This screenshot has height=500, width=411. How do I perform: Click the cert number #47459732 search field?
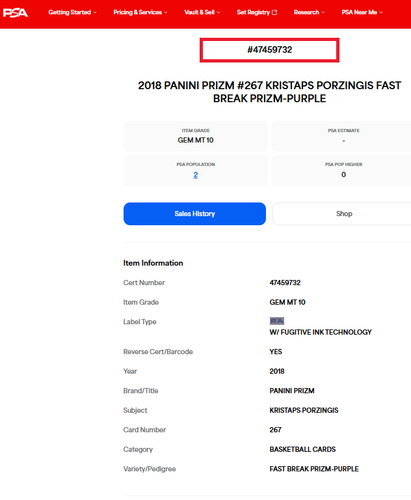pos(269,50)
